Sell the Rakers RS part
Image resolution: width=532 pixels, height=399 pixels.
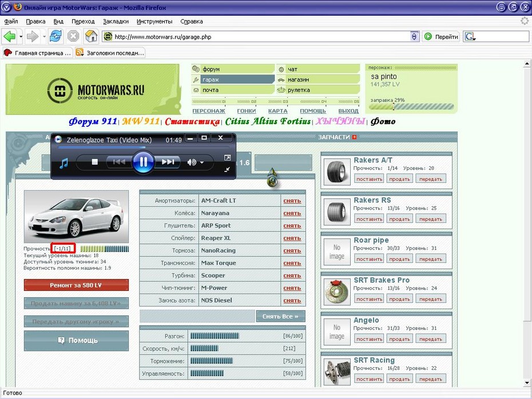(x=399, y=219)
